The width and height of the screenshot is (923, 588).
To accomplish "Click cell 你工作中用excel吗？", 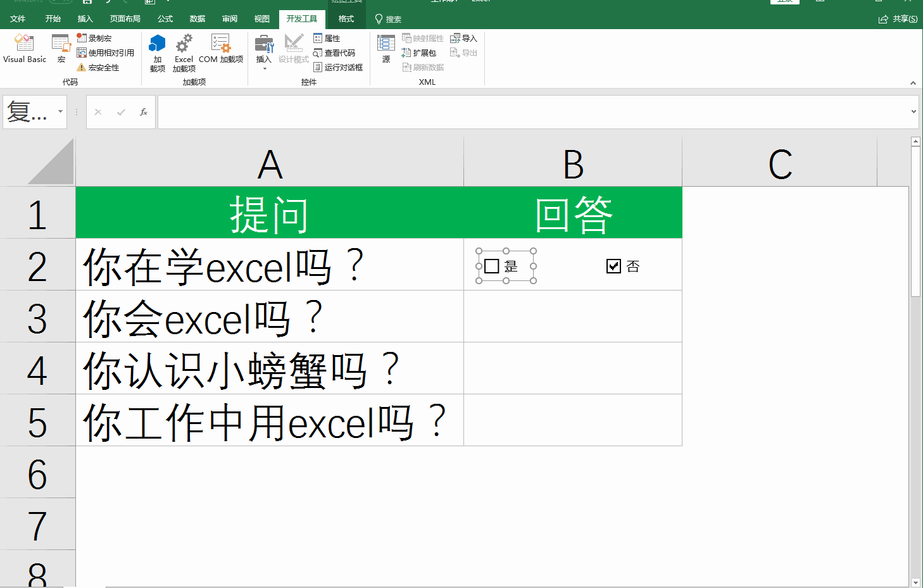I will 270,420.
